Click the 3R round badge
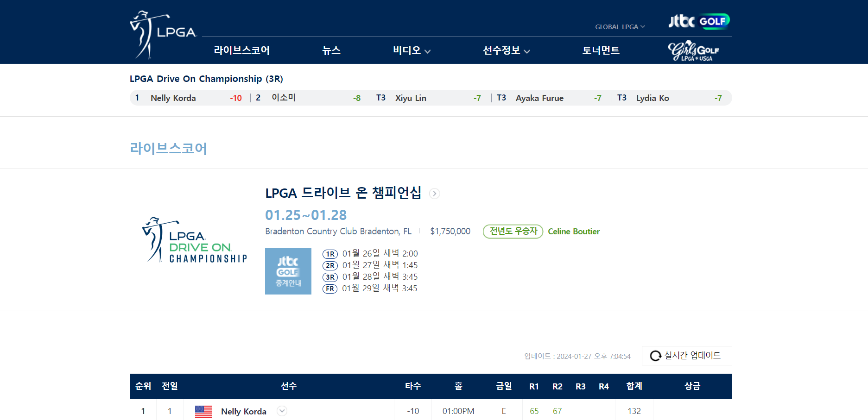Screen dimensions: 868x420 tap(330, 277)
